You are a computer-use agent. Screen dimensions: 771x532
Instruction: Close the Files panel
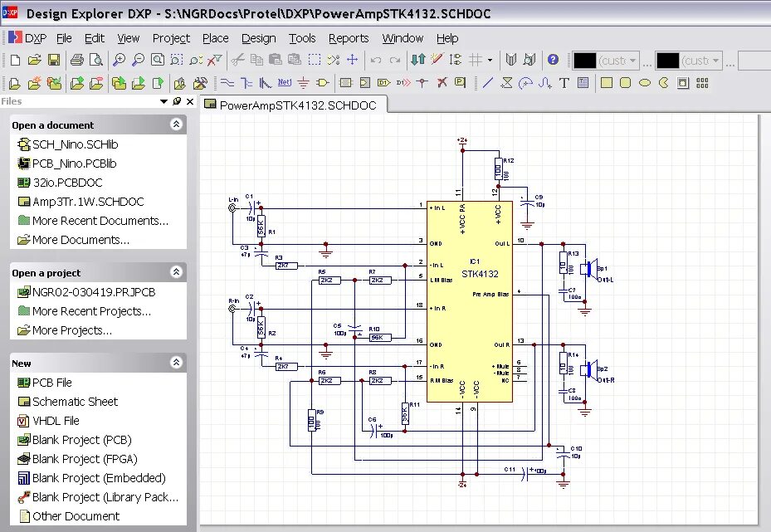tap(190, 101)
